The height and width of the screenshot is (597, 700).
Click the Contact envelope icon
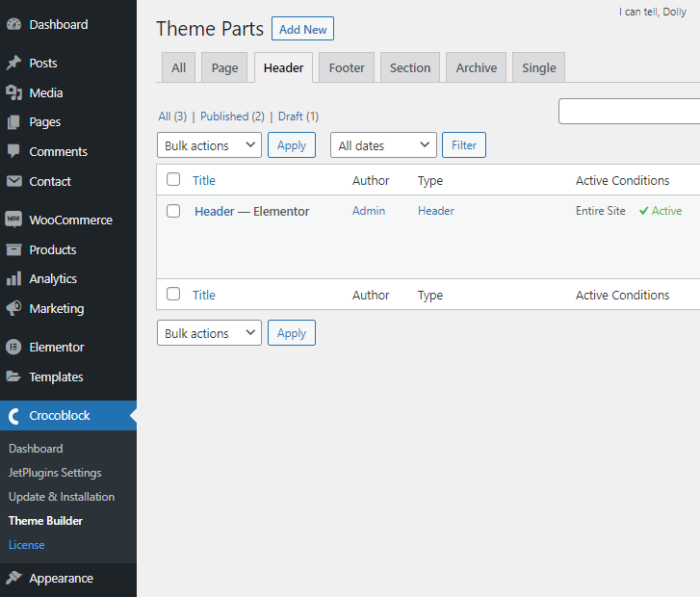click(13, 181)
